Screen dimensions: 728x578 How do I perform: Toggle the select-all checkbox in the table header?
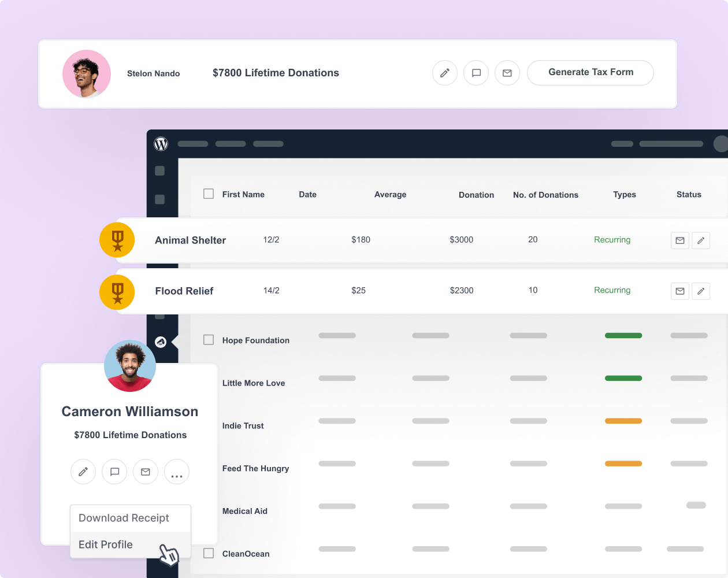(x=208, y=194)
